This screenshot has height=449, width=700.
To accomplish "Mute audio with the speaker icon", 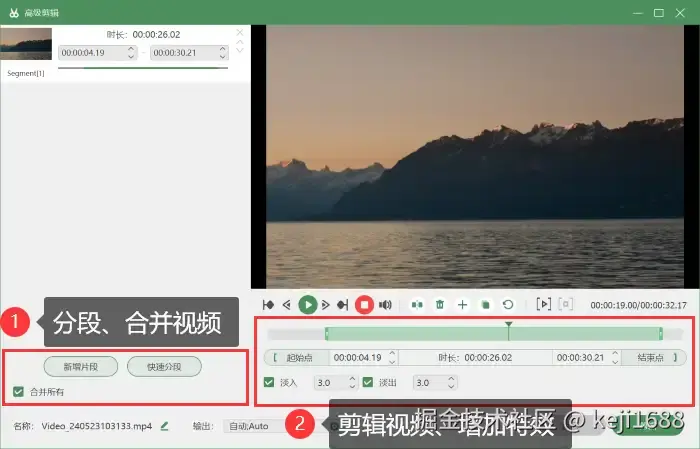I will click(385, 305).
